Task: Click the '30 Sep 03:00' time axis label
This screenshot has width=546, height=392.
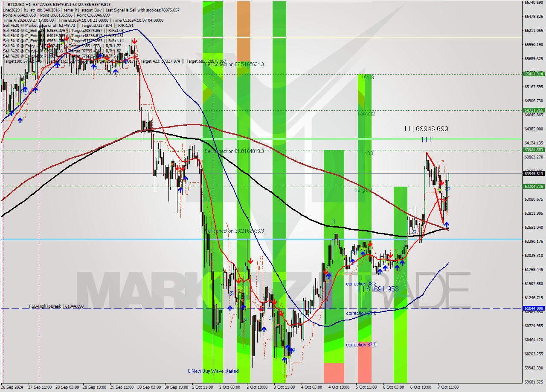Action: pyautogui.click(x=149, y=387)
